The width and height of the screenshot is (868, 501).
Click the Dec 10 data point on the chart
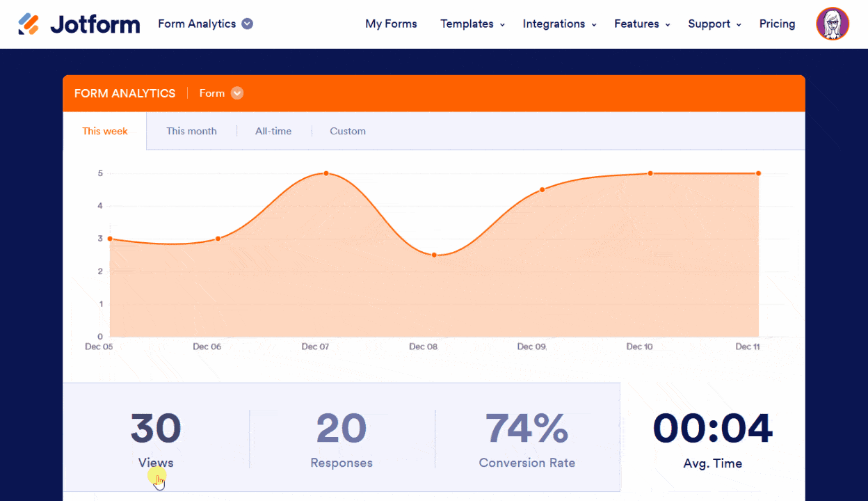click(650, 173)
